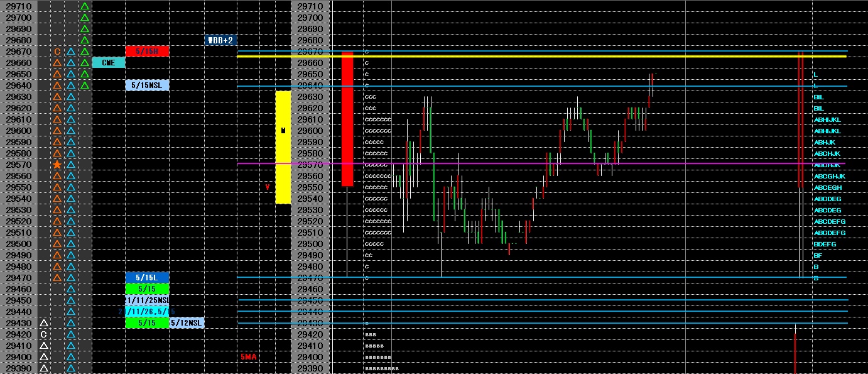Click the BIL profile label at 29630

[x=818, y=97]
